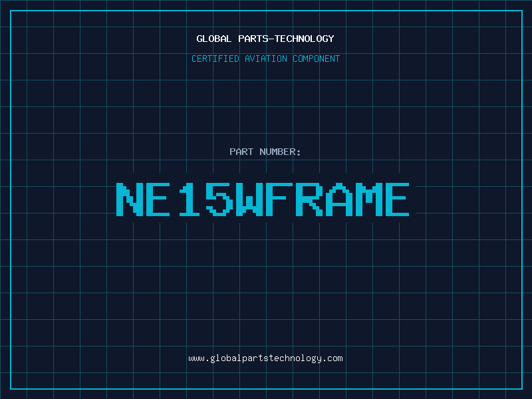Click the word PART in the label
The width and height of the screenshot is (532, 399).
click(242, 152)
